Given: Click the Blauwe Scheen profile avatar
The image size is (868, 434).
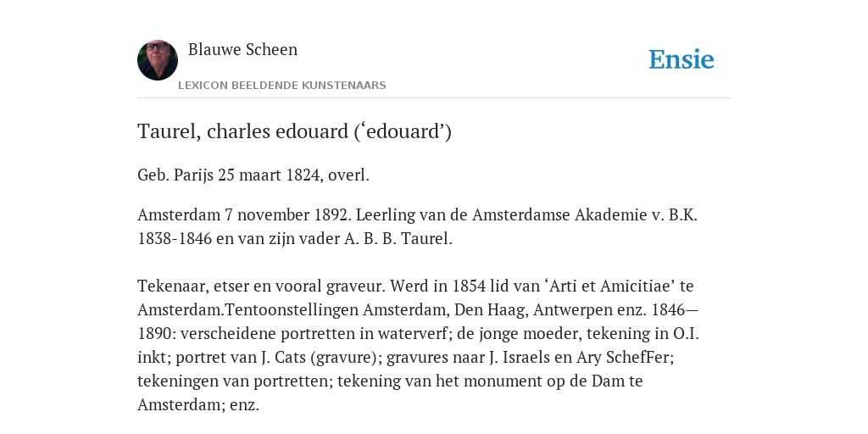Looking at the screenshot, I should [x=158, y=60].
